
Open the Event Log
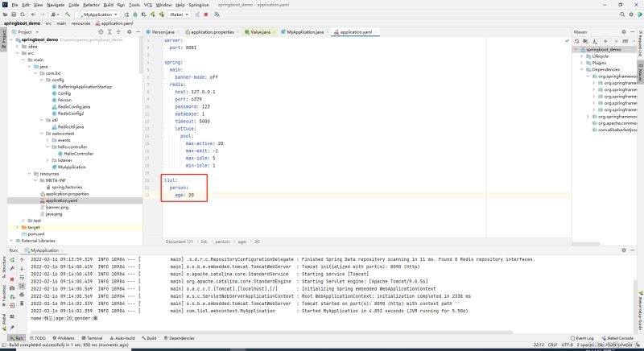[581, 338]
